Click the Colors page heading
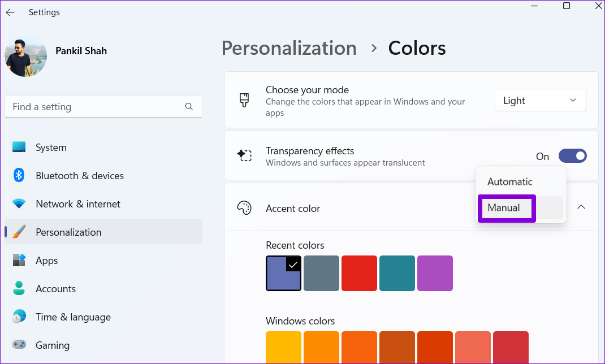This screenshot has width=605, height=364. pyautogui.click(x=417, y=48)
